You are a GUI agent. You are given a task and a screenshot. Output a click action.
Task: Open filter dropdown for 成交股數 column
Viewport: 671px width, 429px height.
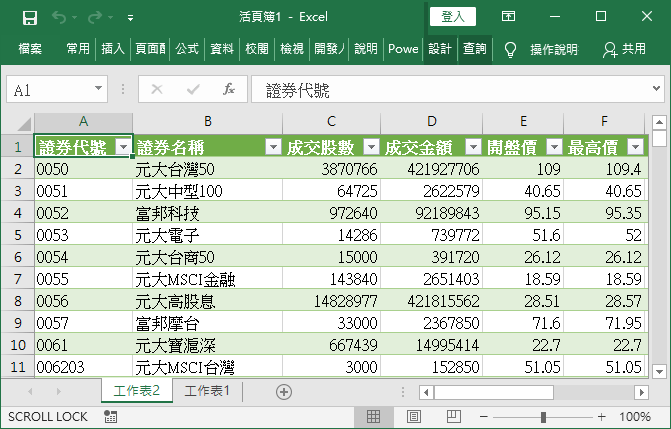371,147
